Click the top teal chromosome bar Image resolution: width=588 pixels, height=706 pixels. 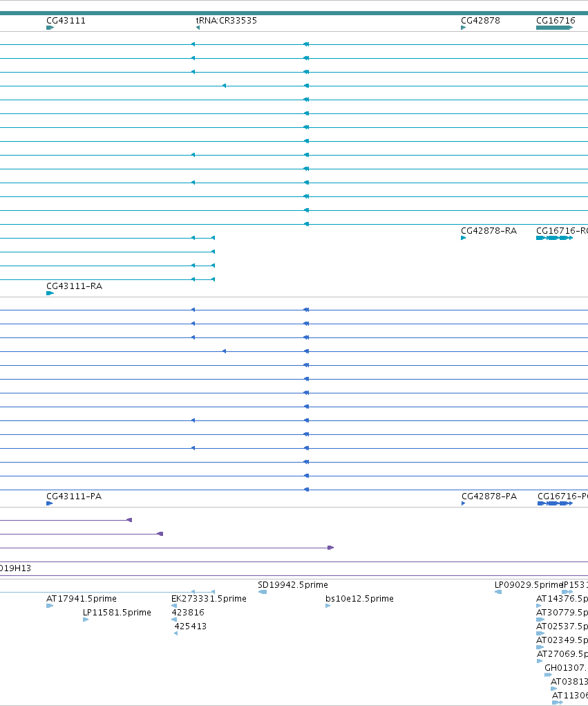pyautogui.click(x=294, y=14)
